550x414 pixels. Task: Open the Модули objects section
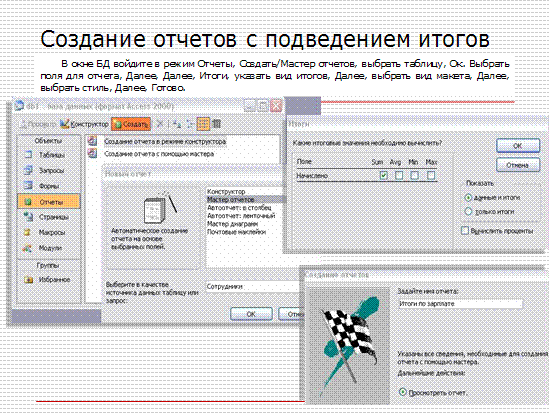coord(48,248)
